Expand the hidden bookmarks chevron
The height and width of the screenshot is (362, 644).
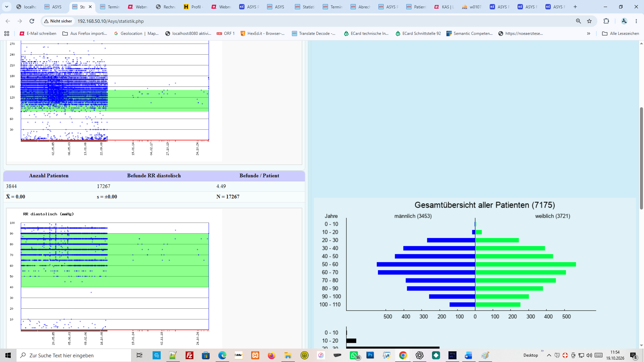[x=588, y=34]
